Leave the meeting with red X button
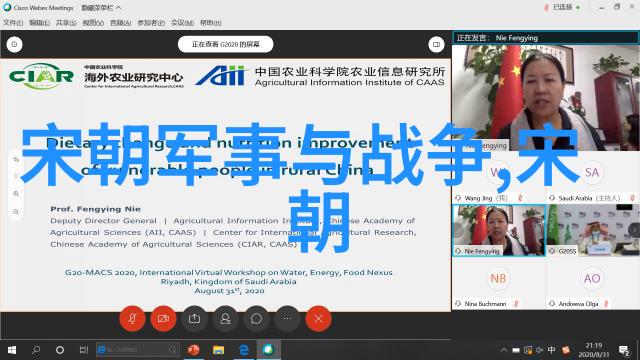640x360 pixels. point(318,319)
